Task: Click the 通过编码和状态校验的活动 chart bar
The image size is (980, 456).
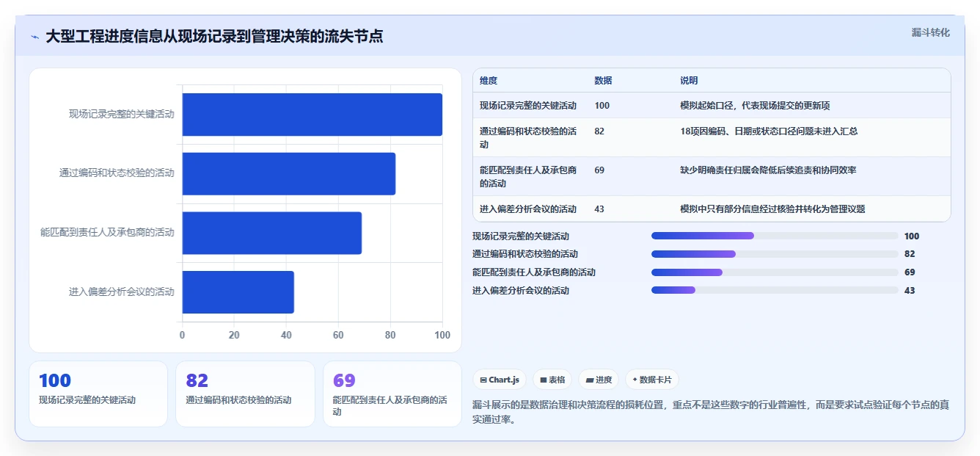Action: click(x=289, y=174)
